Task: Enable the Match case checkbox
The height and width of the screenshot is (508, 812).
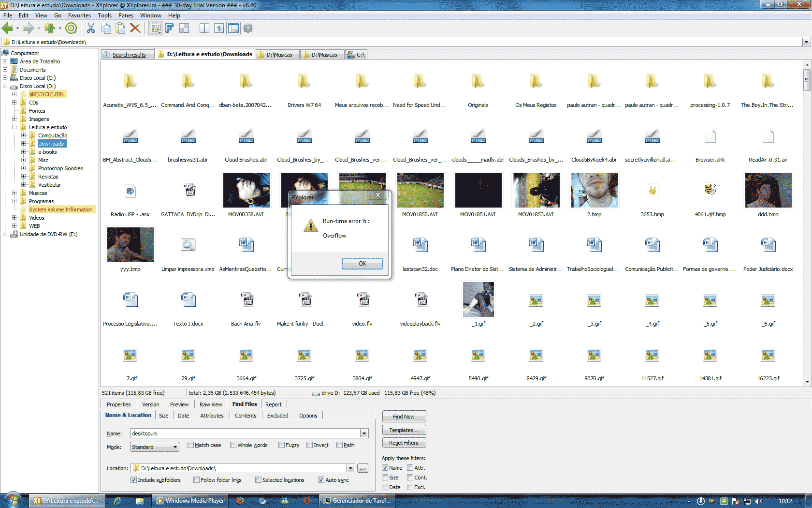Action: tap(191, 445)
